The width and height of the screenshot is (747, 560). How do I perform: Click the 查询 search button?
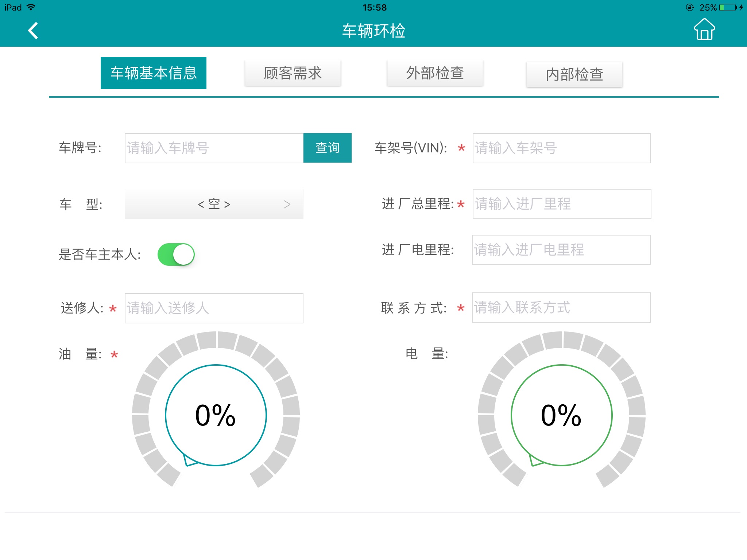(328, 148)
